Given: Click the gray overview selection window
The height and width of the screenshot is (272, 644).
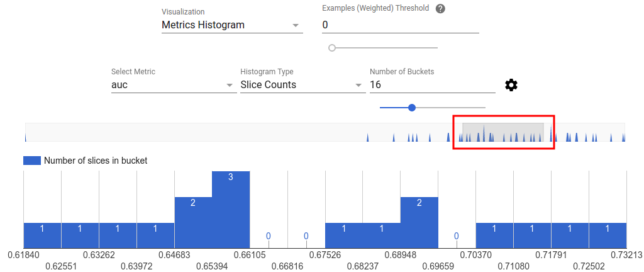Looking at the screenshot, I should [502, 132].
